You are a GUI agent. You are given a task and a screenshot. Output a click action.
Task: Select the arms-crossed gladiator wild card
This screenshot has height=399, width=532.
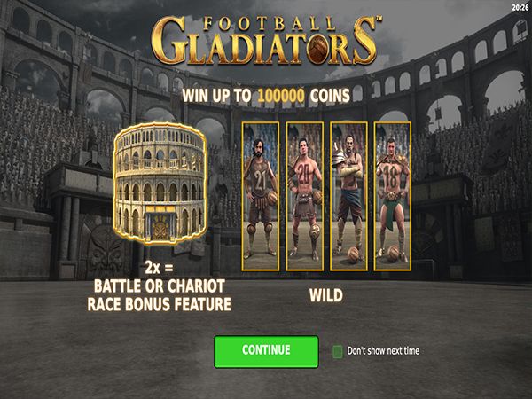click(x=348, y=196)
